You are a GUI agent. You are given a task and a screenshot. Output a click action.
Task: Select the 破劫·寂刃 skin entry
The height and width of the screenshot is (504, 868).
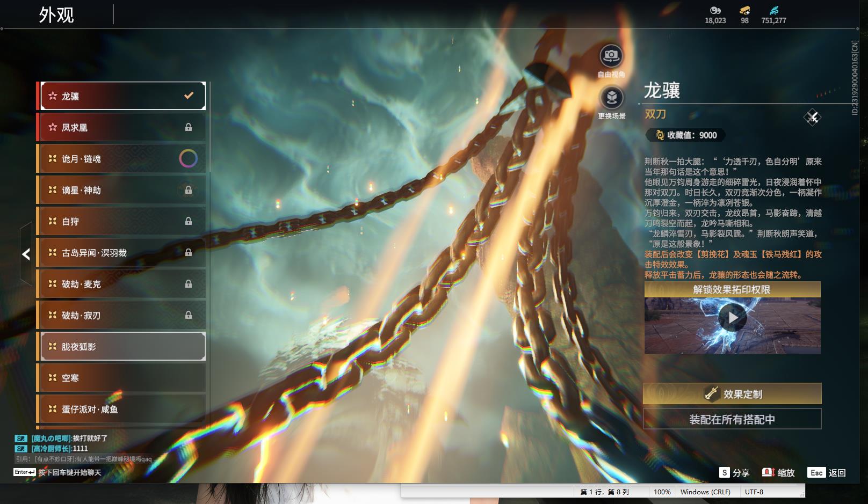(122, 315)
